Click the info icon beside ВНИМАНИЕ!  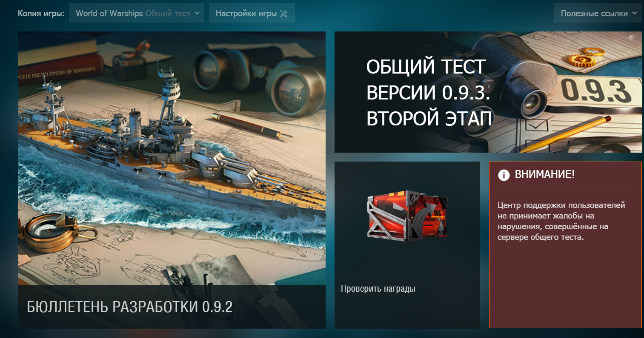pos(504,175)
